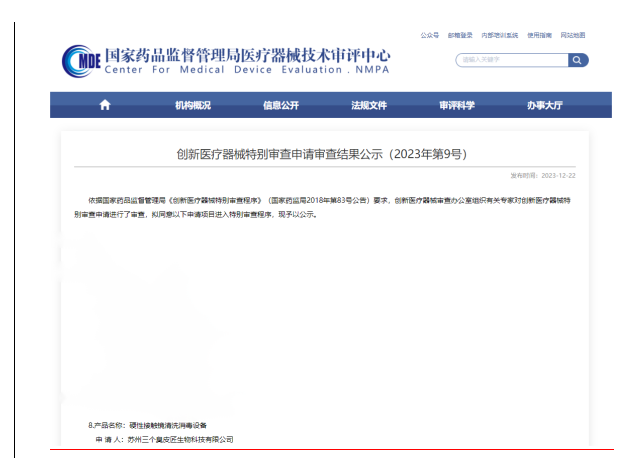Open the 内部培训系统 link
This screenshot has height=464, width=640.
(499, 35)
